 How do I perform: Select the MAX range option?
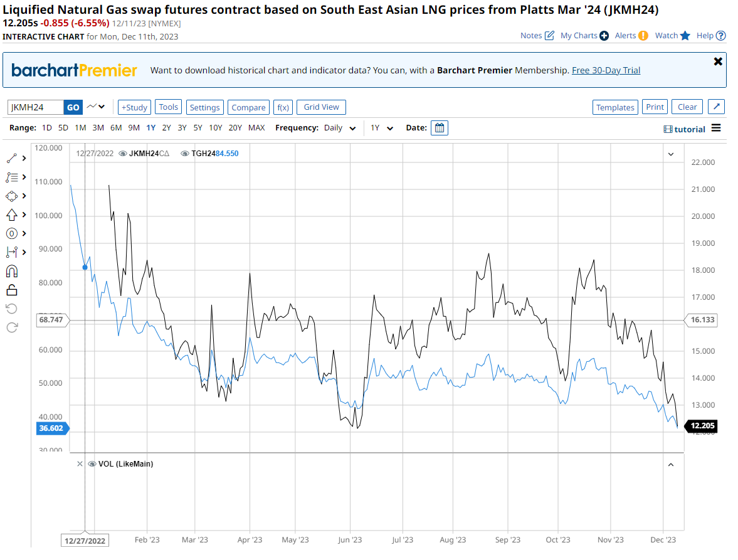click(256, 128)
